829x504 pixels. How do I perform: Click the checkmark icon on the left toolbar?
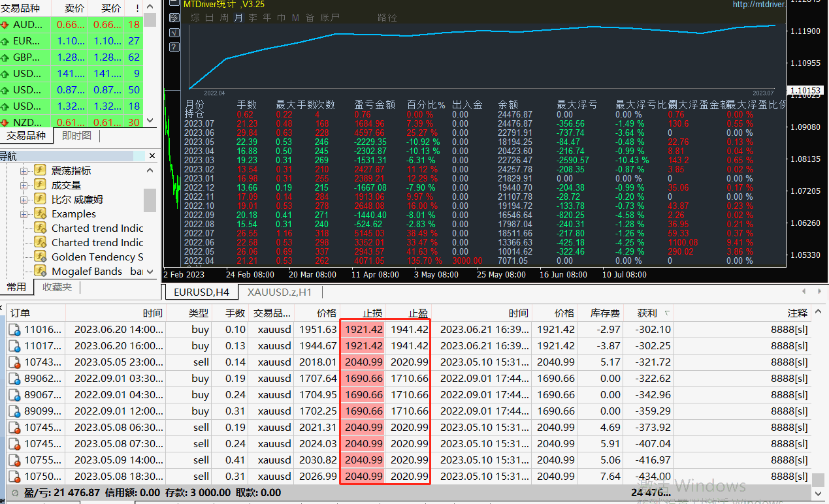pyautogui.click(x=174, y=33)
